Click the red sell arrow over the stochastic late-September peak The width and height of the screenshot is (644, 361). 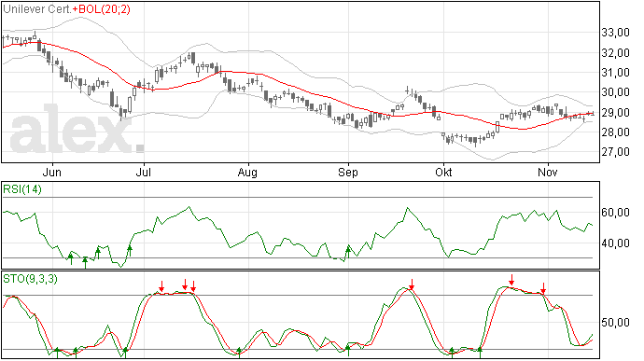click(412, 285)
